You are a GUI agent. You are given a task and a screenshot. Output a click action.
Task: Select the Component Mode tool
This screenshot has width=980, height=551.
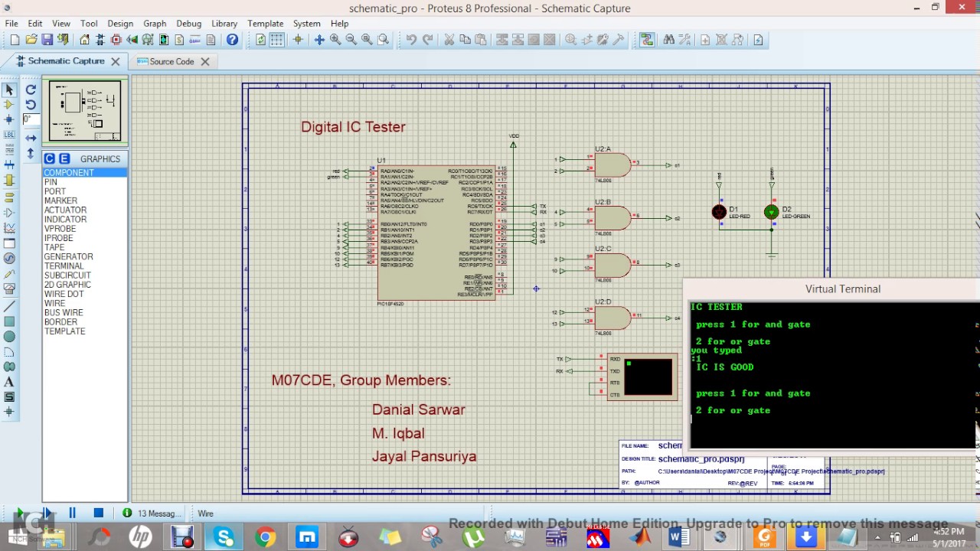(x=9, y=105)
